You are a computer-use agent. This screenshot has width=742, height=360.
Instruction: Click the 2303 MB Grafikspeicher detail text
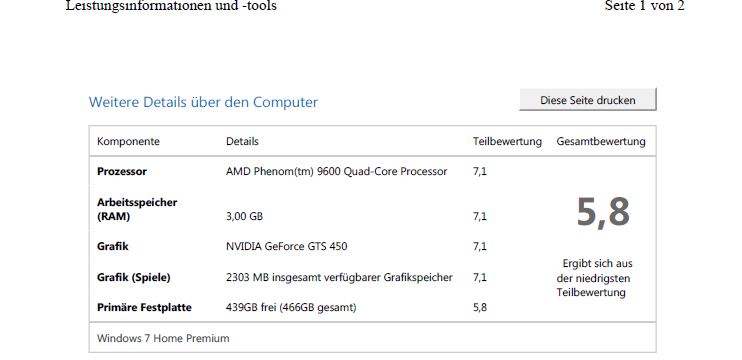[x=339, y=278]
